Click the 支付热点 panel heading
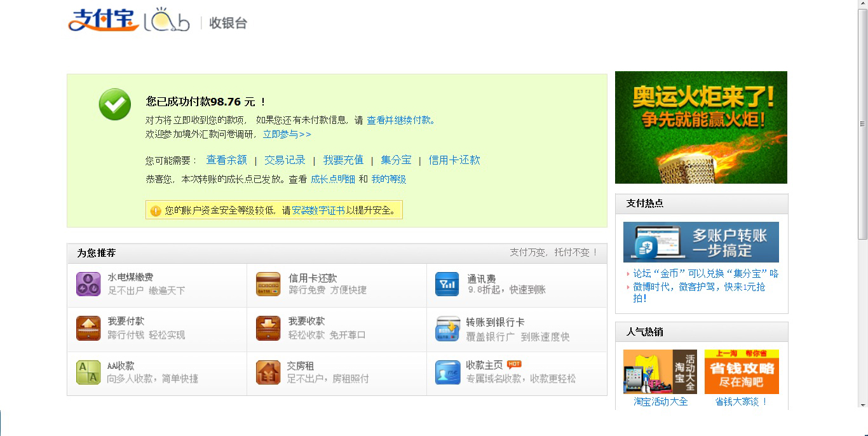 coord(645,203)
